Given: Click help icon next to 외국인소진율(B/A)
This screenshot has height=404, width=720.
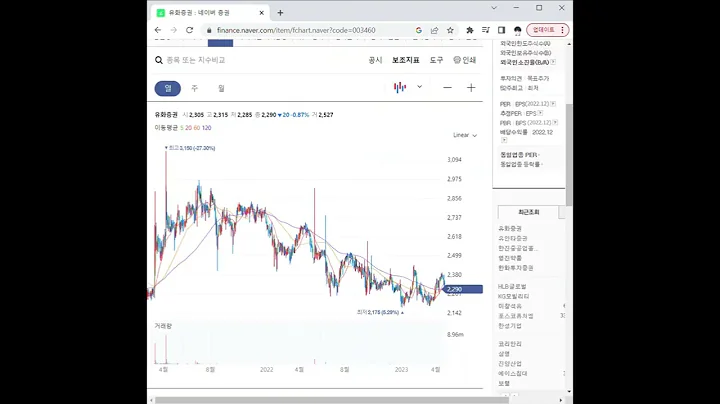Looking at the screenshot, I should 553,62.
